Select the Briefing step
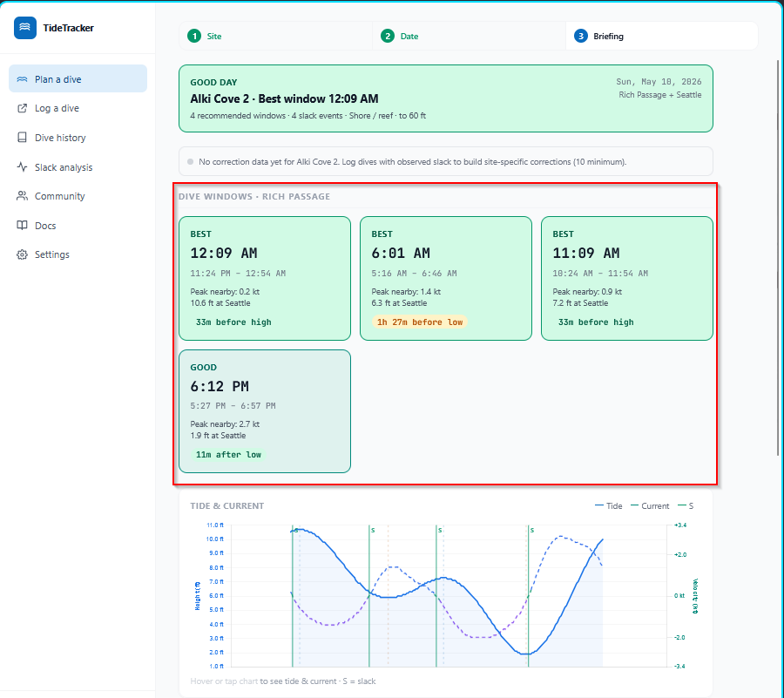The image size is (784, 698). coord(662,36)
